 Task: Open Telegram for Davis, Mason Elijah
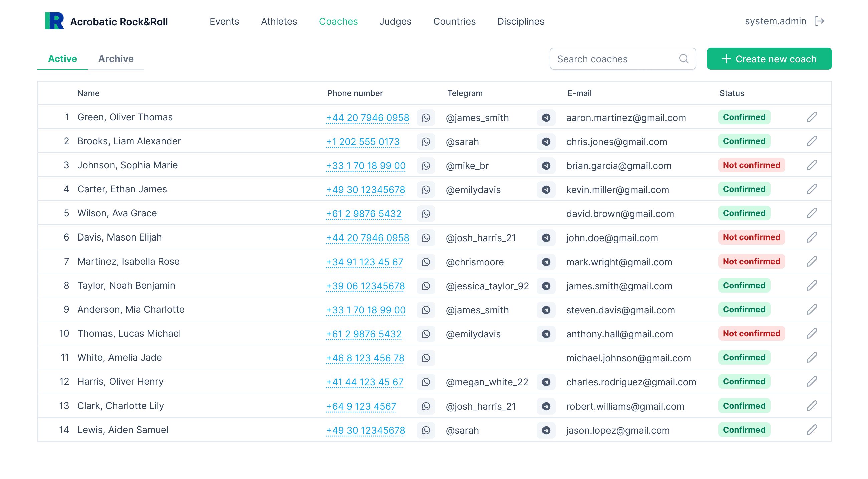tap(546, 237)
